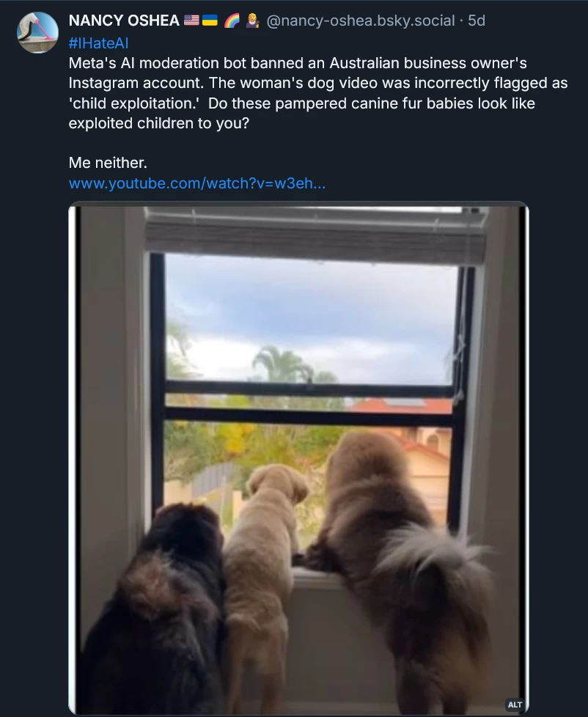Image resolution: width=588 pixels, height=717 pixels.
Task: Click the 'Me neither.' line of text
Action: pyautogui.click(x=108, y=163)
